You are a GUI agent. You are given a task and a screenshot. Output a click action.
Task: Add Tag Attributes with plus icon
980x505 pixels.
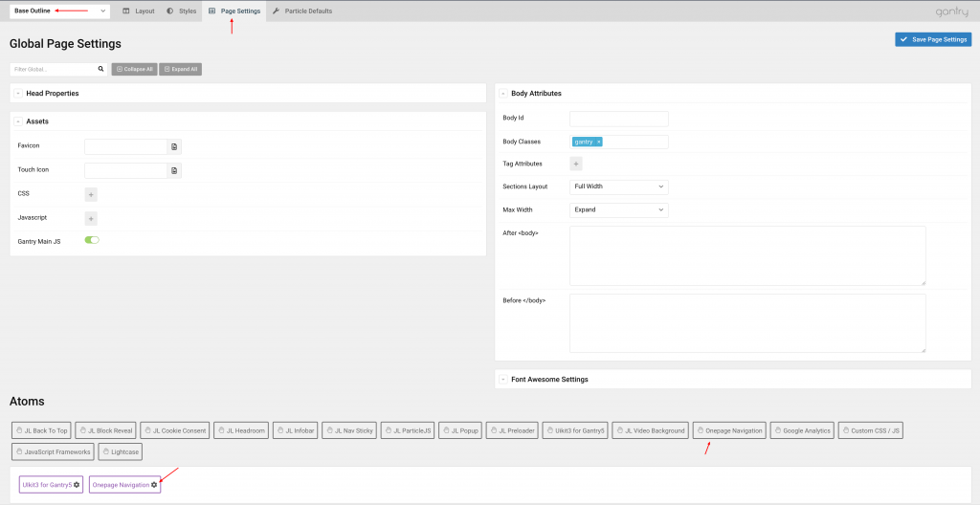click(576, 164)
